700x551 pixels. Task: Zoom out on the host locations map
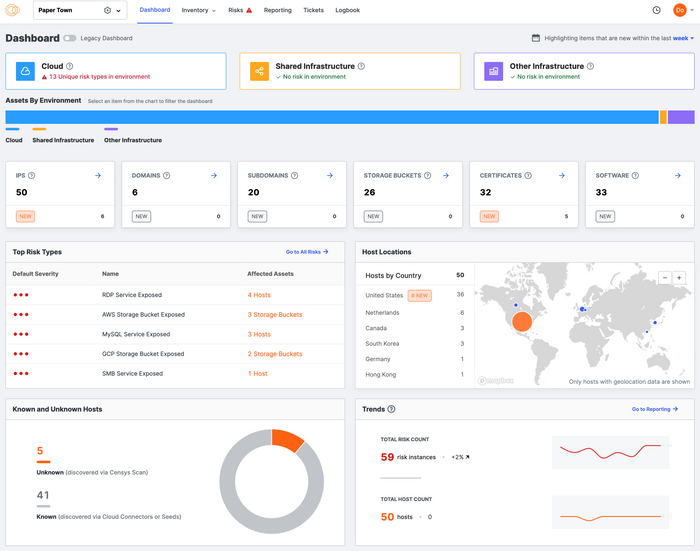[x=664, y=277]
